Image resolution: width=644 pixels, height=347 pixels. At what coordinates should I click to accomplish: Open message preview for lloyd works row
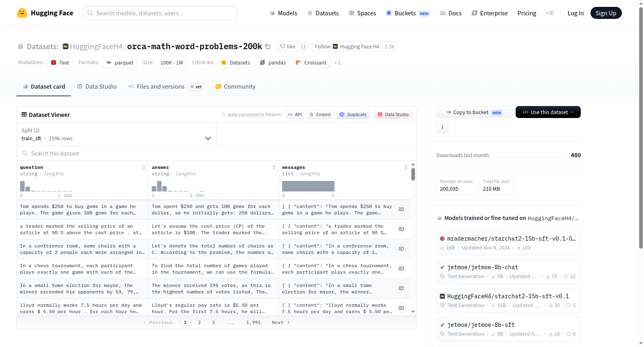[x=401, y=308]
